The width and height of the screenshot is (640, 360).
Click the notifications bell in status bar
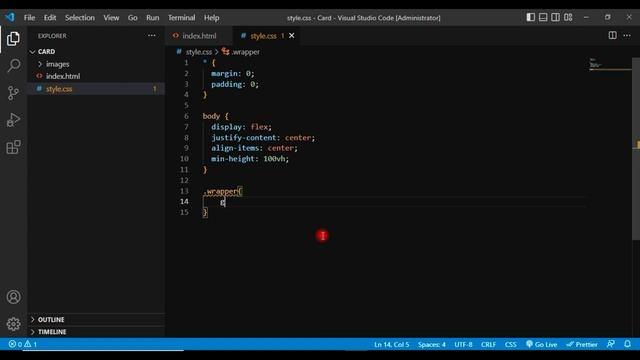[627, 344]
